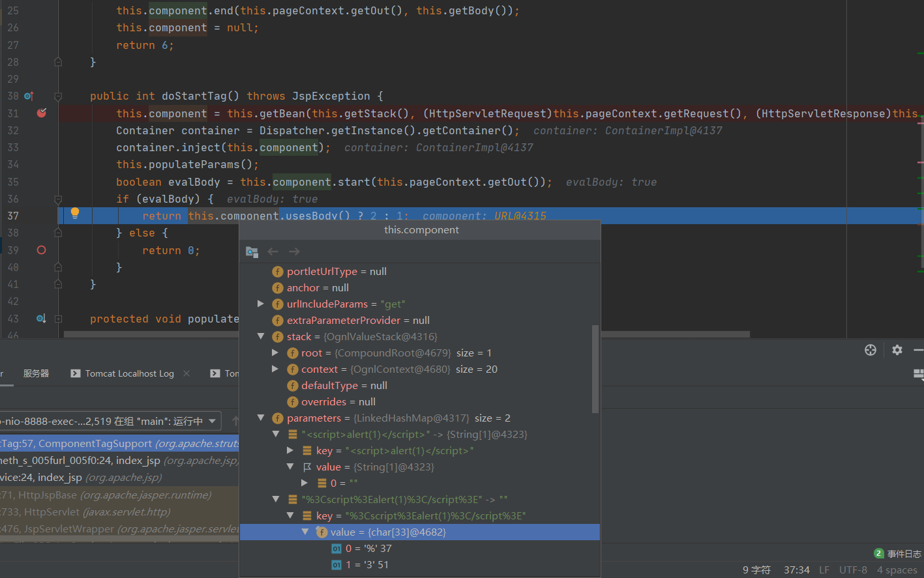924x578 pixels.
Task: Click field icon beside portletUrlType
Action: click(x=278, y=271)
